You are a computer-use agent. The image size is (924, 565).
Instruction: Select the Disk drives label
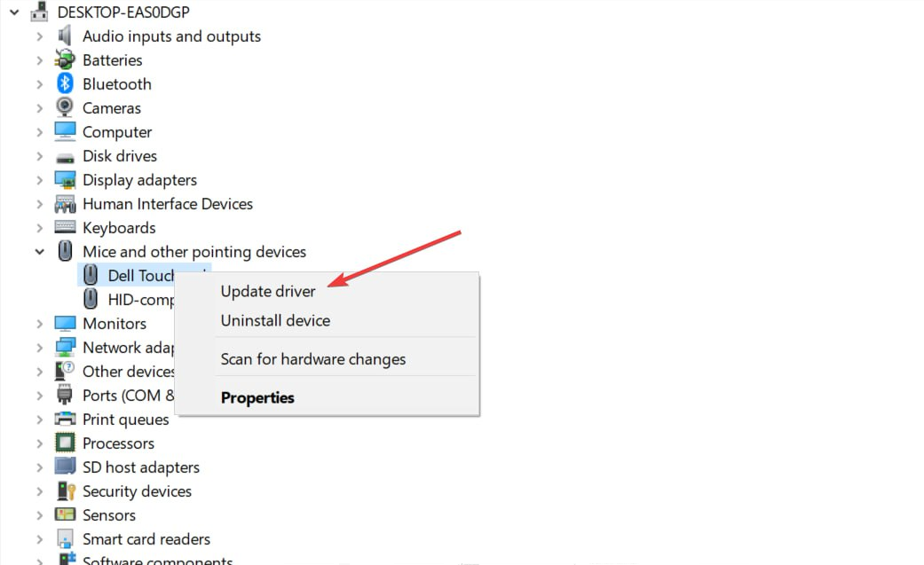(x=120, y=156)
